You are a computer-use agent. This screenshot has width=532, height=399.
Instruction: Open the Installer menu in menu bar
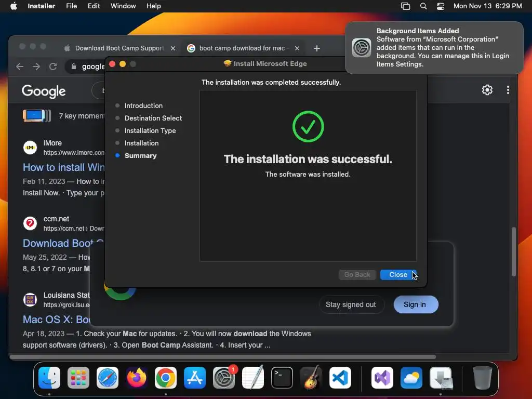coord(41,6)
